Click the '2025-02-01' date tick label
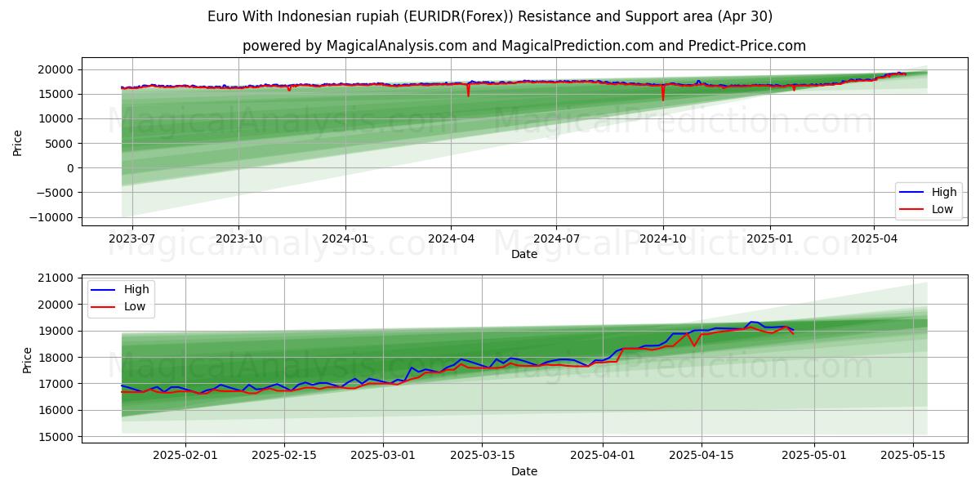This screenshot has width=980, height=490. point(185,456)
